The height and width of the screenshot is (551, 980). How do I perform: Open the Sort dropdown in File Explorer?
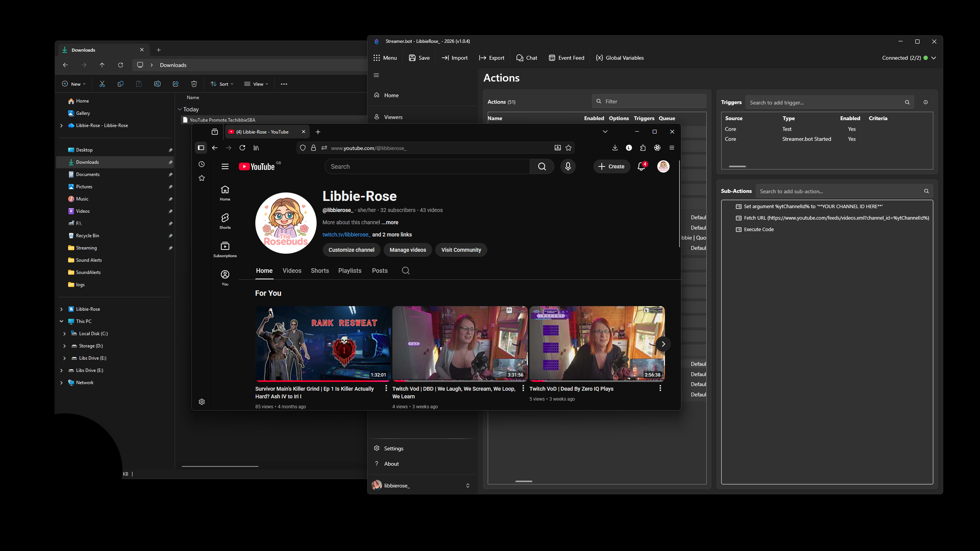pyautogui.click(x=222, y=84)
